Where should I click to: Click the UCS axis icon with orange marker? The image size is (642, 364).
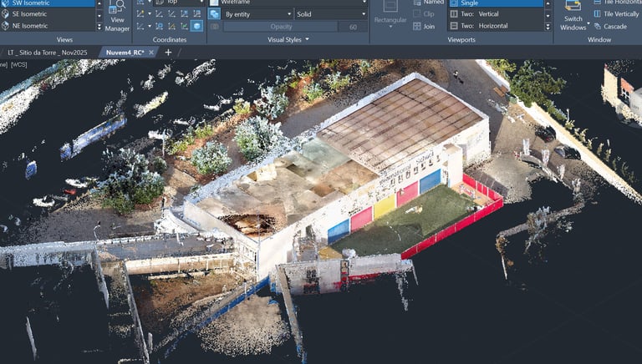171,26
